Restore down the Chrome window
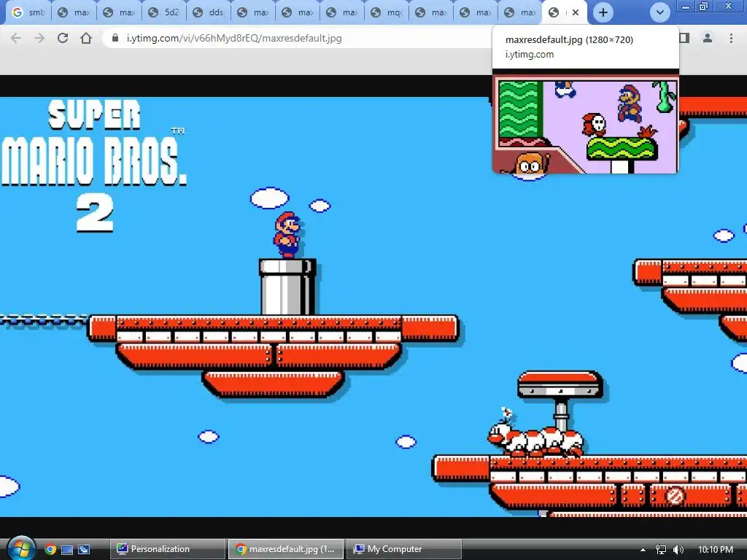The image size is (747, 560). click(704, 7)
